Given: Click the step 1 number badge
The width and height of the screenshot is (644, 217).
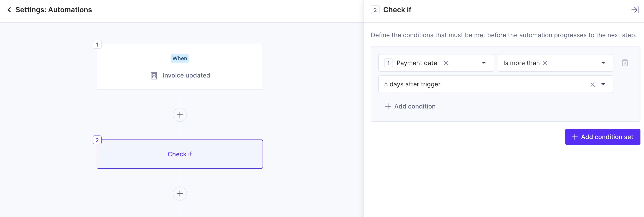Looking at the screenshot, I should click(97, 45).
